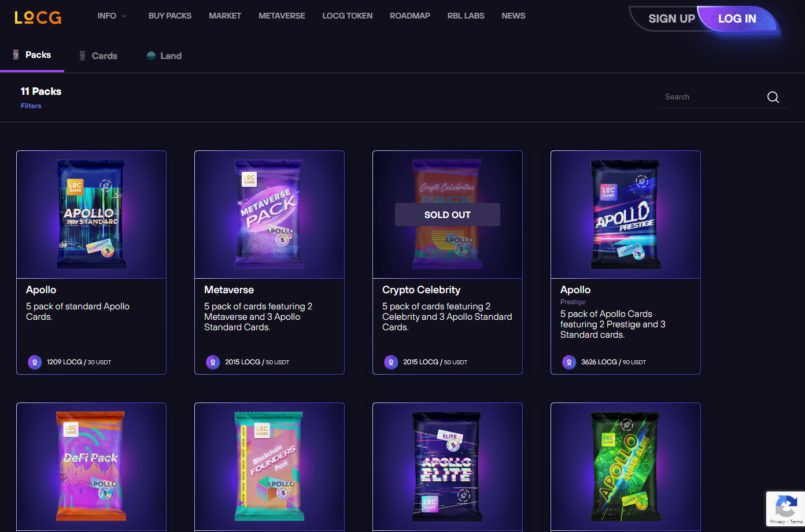Click the reCAPTCHA badge

pyautogui.click(x=785, y=509)
